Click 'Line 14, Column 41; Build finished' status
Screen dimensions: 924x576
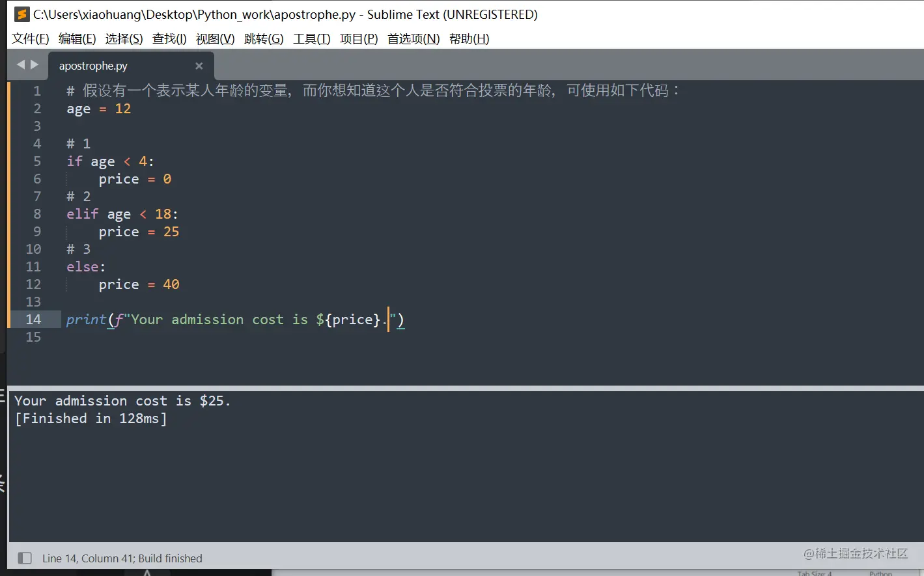[x=122, y=558]
